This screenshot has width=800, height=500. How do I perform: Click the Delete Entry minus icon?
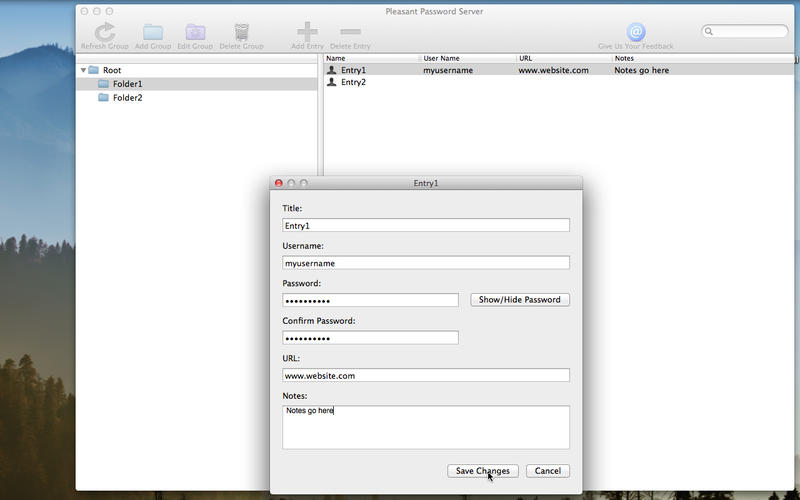[x=350, y=33]
